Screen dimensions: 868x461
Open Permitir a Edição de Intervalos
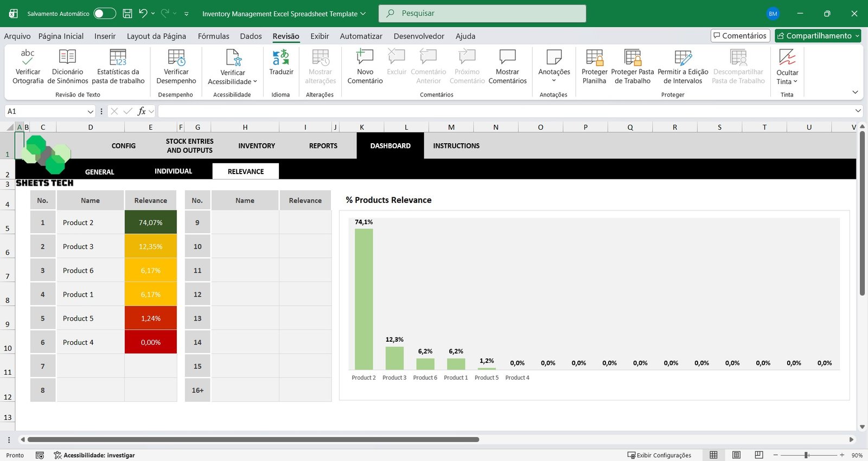(682, 57)
